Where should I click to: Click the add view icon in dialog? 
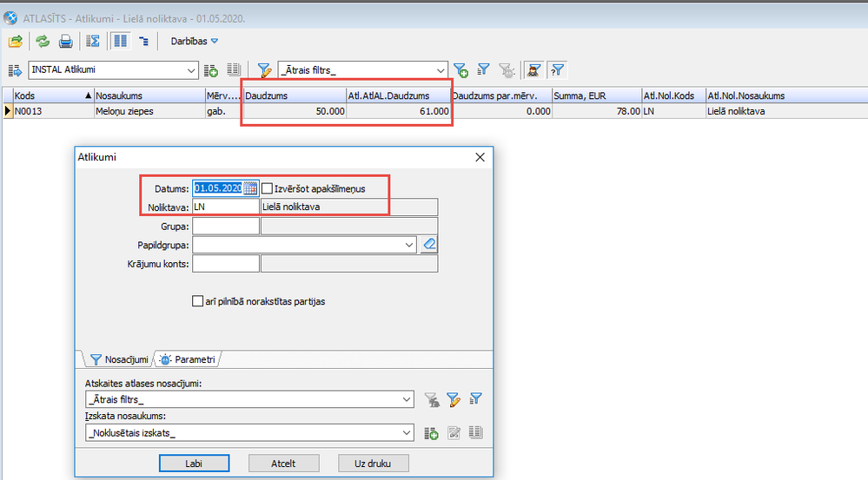(x=431, y=433)
